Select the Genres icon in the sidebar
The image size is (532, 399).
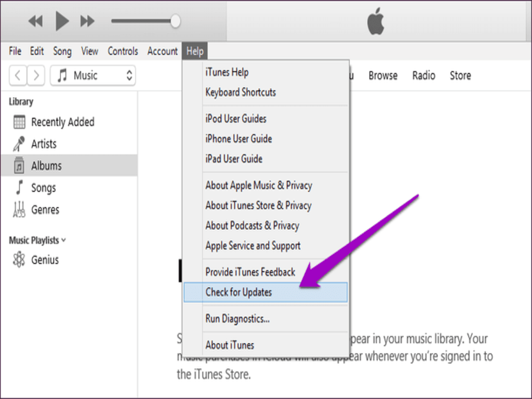(20, 209)
